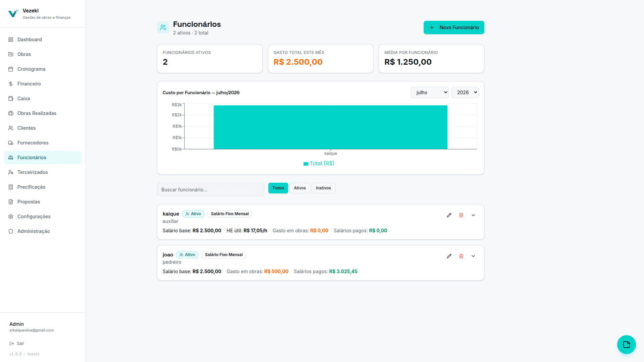This screenshot has height=362, width=644.
Task: Expand joao's details chevron
Action: pos(473,256)
